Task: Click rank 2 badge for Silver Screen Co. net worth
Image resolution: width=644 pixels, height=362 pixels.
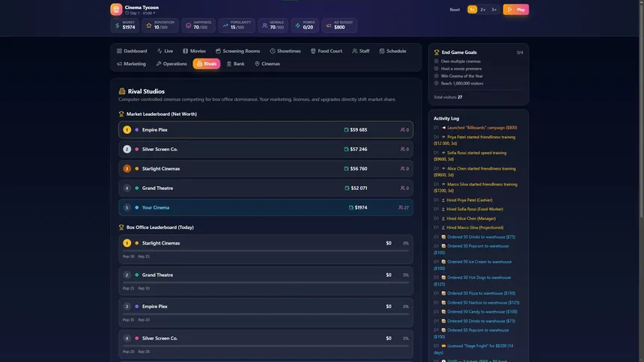Action: [x=127, y=149]
